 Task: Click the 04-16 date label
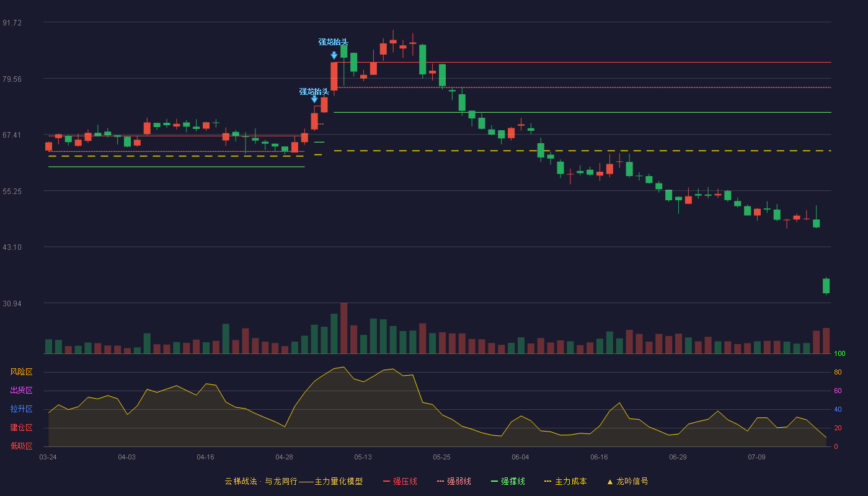pos(205,457)
